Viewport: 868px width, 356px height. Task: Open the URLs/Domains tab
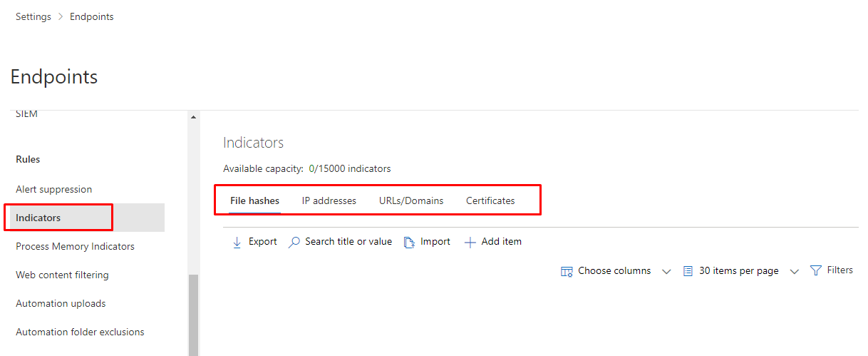point(411,201)
